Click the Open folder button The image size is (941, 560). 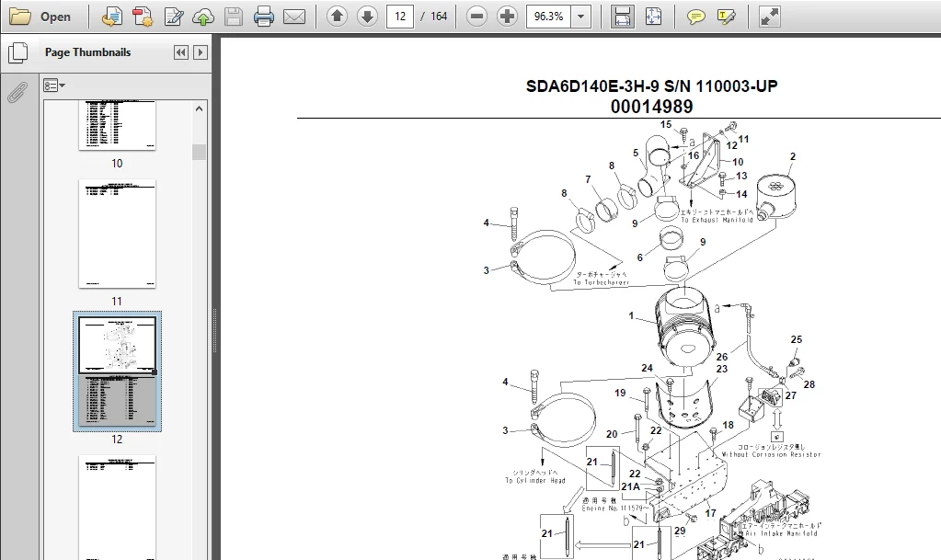[x=40, y=17]
